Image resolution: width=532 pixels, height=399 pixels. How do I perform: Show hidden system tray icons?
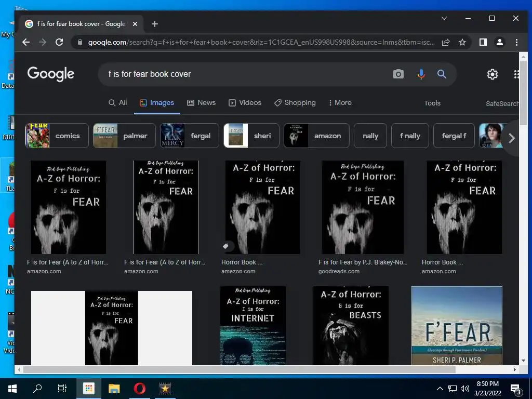[440, 389]
